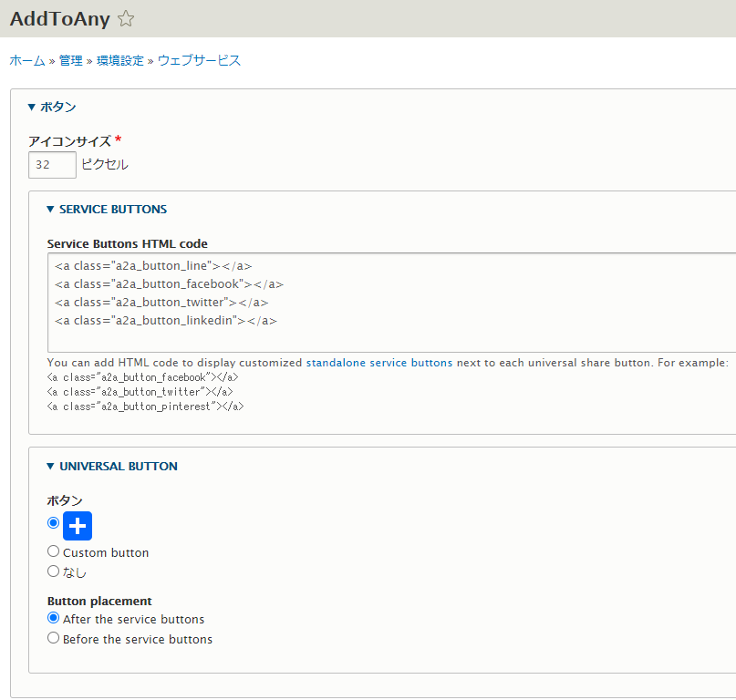Image resolution: width=736 pixels, height=700 pixels.
Task: Click the ピクセル unit label
Action: (x=105, y=165)
